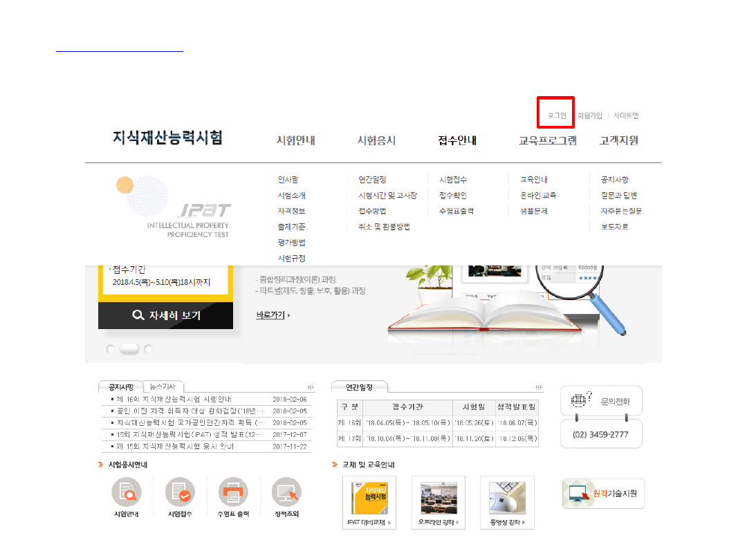Open the 동영상 강좌 thumbnail

click(x=507, y=497)
